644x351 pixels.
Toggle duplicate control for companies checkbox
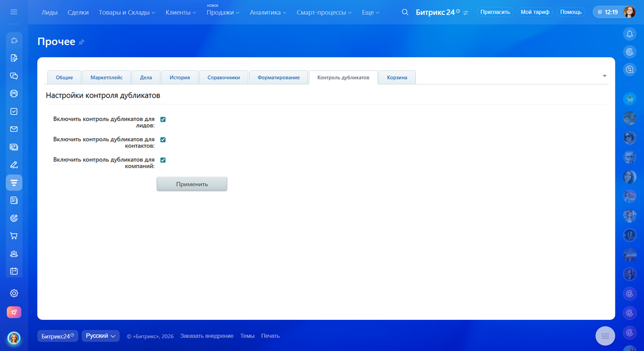pyautogui.click(x=163, y=160)
